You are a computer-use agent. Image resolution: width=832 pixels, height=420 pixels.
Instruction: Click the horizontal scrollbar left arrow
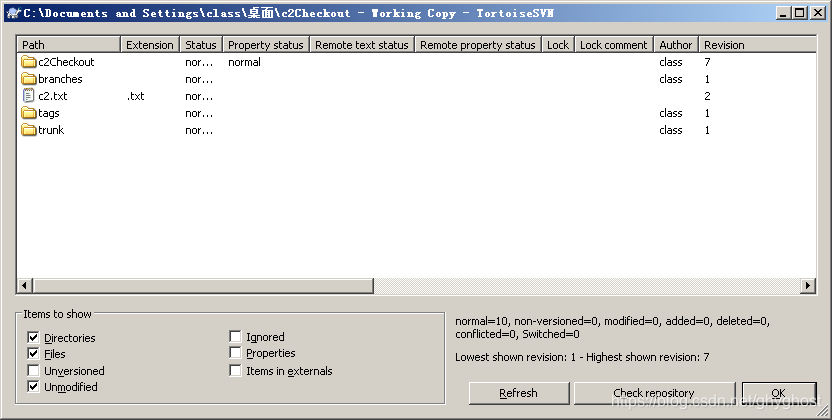coord(24,286)
